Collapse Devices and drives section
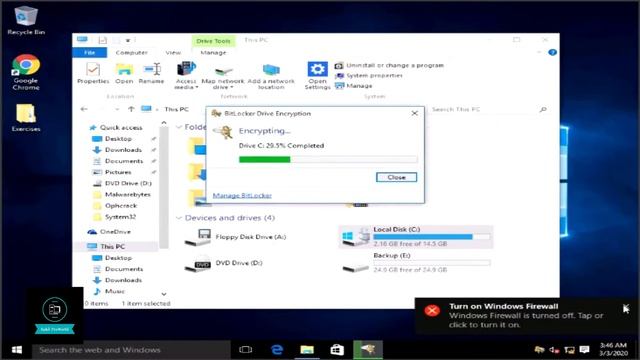This screenshot has height=360, width=640. pos(179,218)
